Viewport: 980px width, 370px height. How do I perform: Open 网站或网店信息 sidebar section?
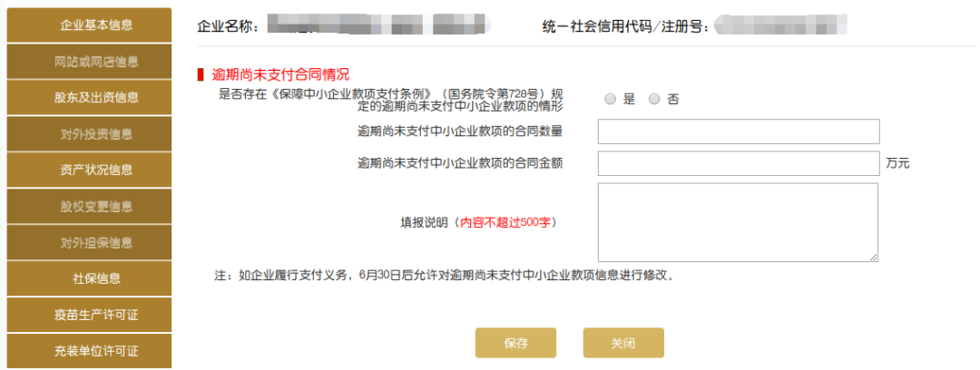tap(89, 62)
